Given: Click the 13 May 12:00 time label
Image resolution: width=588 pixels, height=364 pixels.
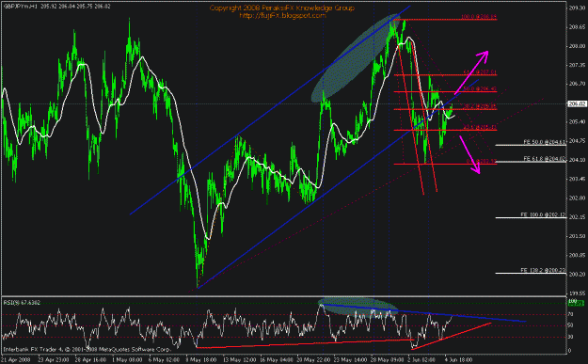Looking at the screenshot, I should pyautogui.click(x=239, y=360).
